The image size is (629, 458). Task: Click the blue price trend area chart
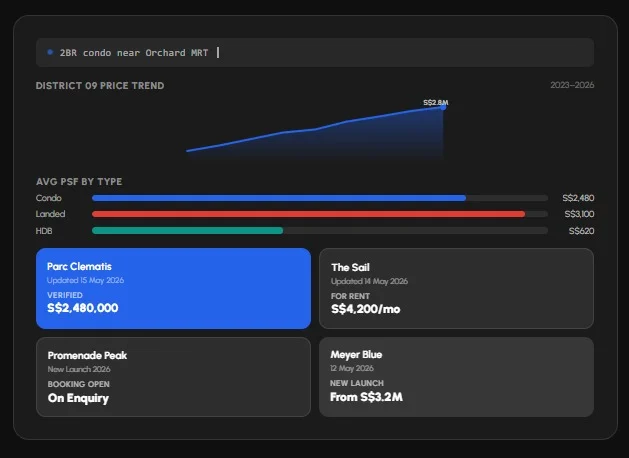pos(315,132)
